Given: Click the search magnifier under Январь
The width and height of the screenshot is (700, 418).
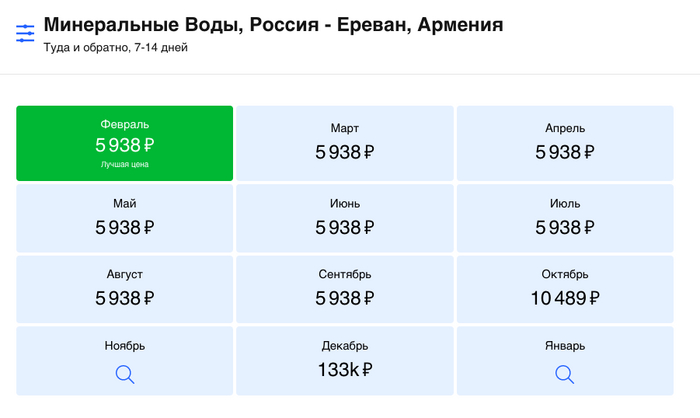Looking at the screenshot, I should [x=565, y=374].
